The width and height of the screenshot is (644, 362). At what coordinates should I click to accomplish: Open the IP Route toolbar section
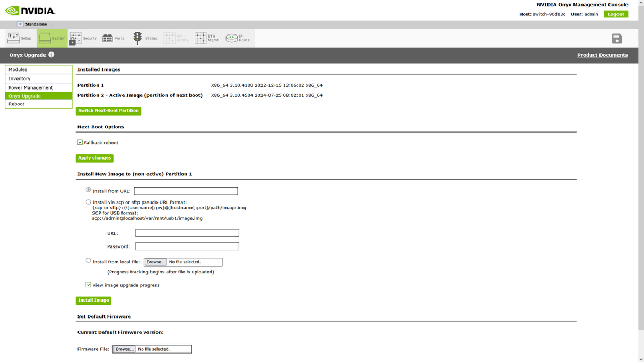click(238, 38)
